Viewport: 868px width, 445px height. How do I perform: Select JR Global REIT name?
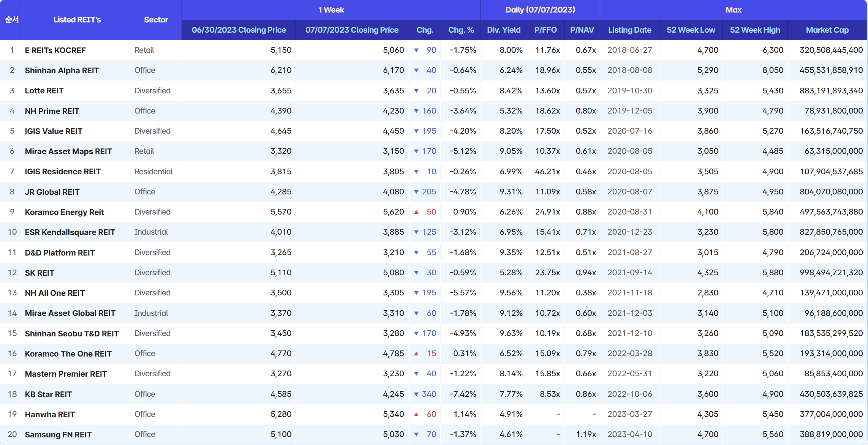coord(52,192)
